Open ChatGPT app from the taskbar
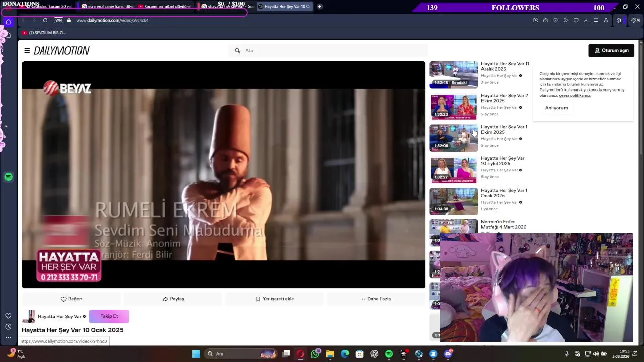Screen dimensions: 644x362 (374, 354)
